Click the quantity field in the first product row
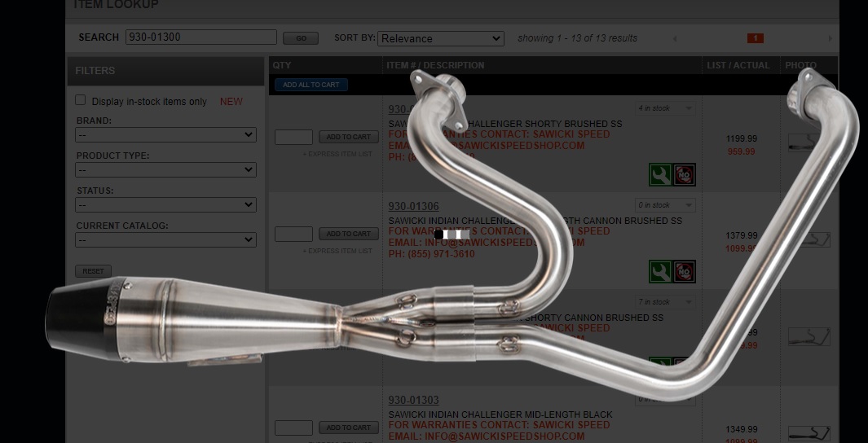Viewport: 868px width, 443px height. coord(294,137)
